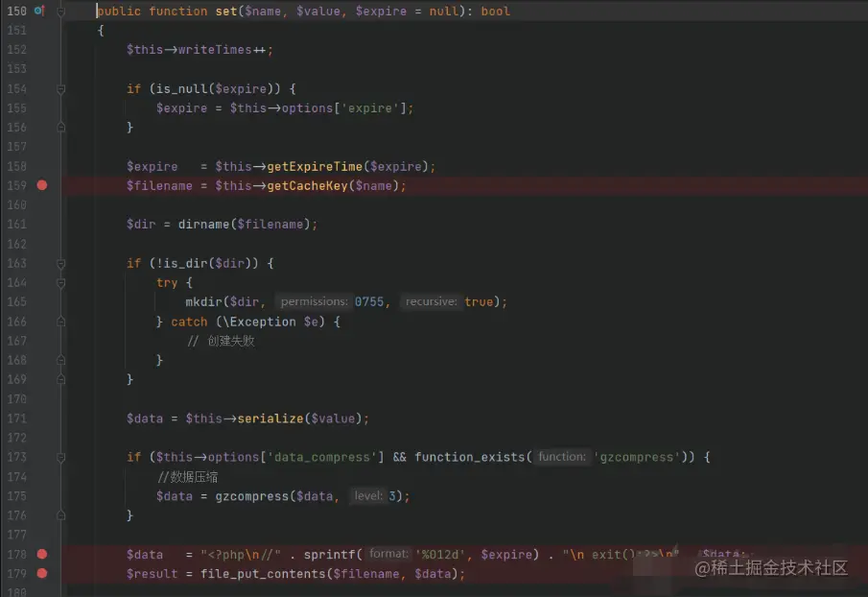Screen dimensions: 868x597
Task: Collapse the set function fold at line 150
Action: (x=60, y=12)
